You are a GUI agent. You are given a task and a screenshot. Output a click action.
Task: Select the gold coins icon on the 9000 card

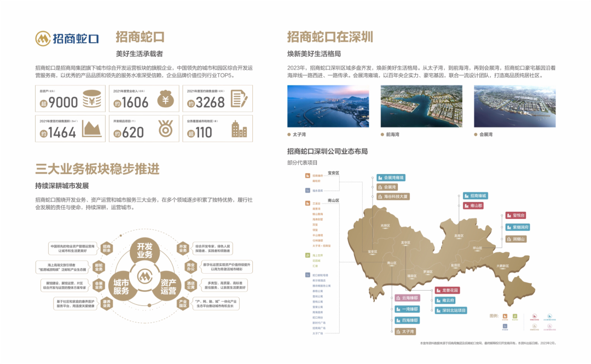point(91,99)
